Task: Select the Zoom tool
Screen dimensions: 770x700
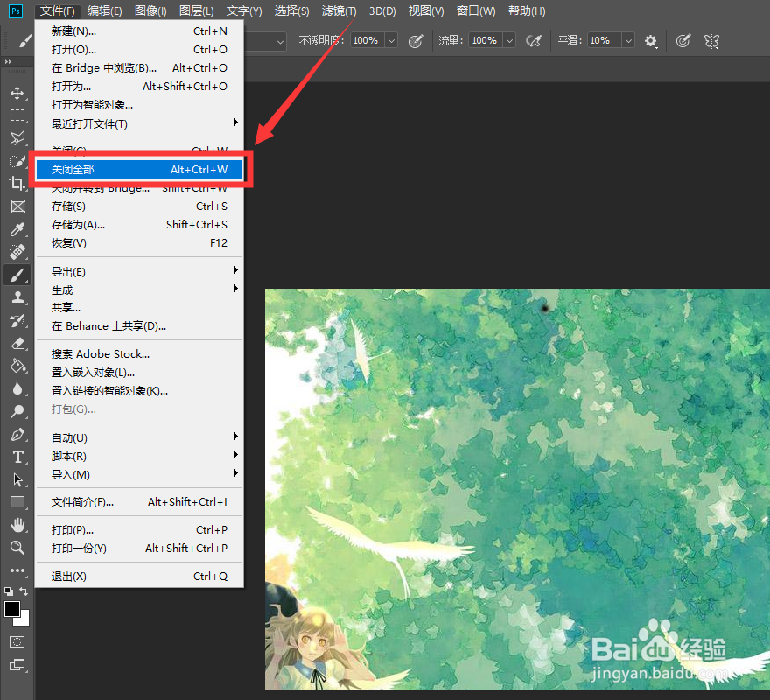Action: [x=17, y=548]
